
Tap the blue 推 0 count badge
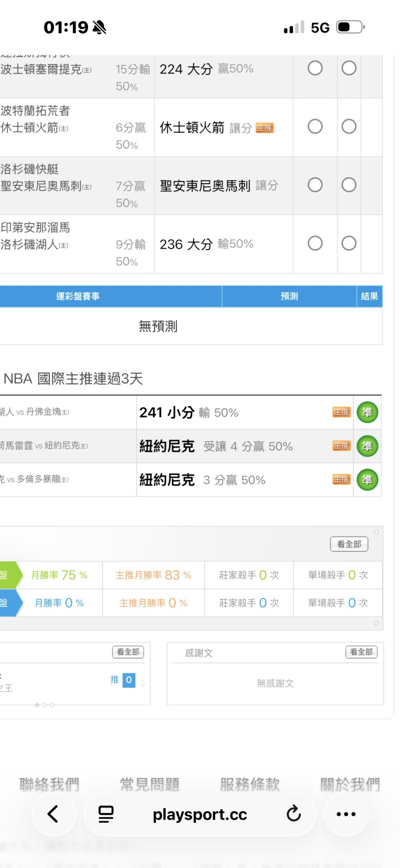coord(129,680)
